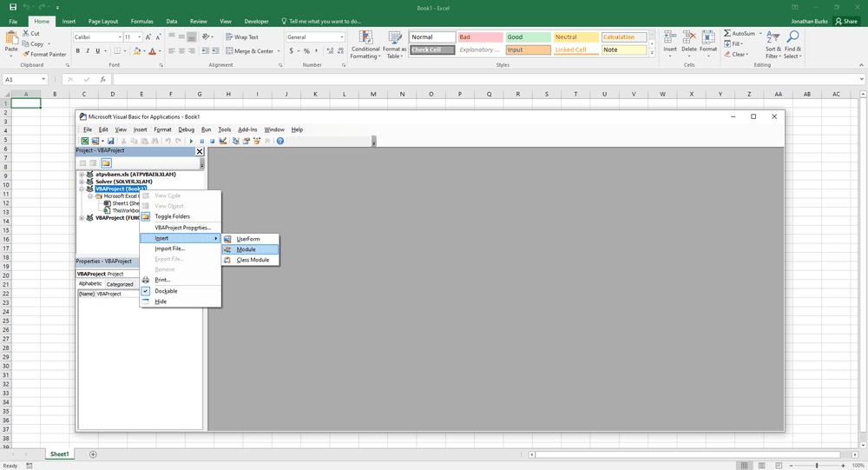Click the Excel quick access Save icon
The width and height of the screenshot is (868, 470).
coord(13,7)
